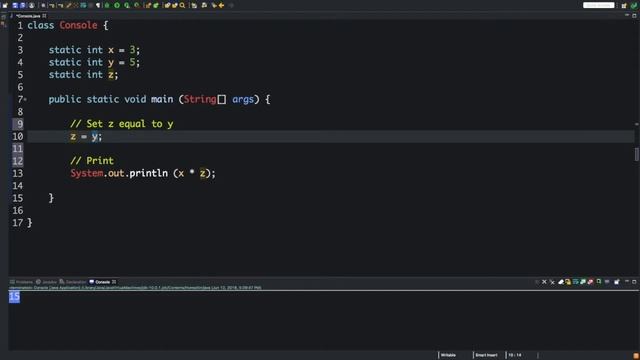Click variable z declaration on line 5
This screenshot has width=640, height=360.
coord(111,75)
